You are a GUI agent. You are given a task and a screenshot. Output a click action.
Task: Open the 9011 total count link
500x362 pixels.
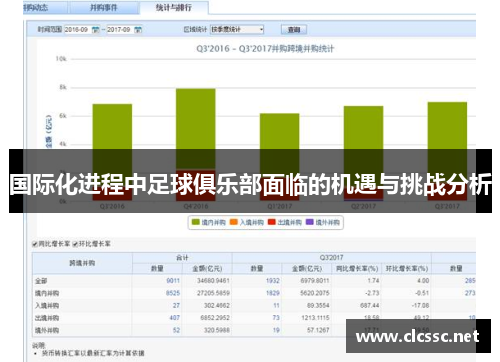[173, 281]
